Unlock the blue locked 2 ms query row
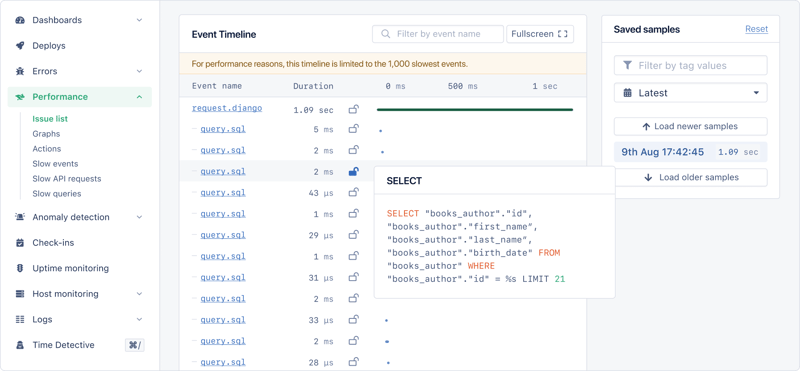The height and width of the screenshot is (371, 800). tap(353, 171)
